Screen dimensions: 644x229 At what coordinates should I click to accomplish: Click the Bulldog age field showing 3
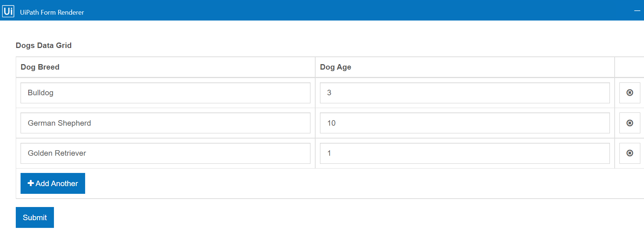[465, 93]
